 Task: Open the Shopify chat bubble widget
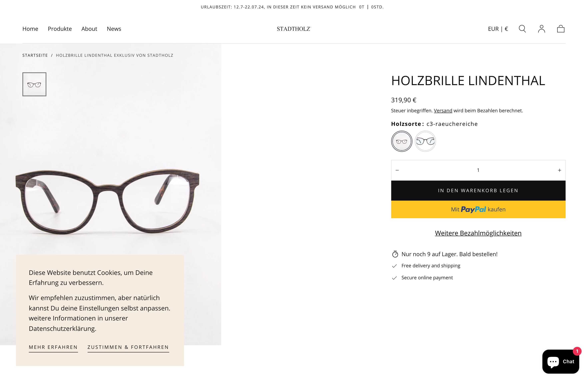[560, 361]
